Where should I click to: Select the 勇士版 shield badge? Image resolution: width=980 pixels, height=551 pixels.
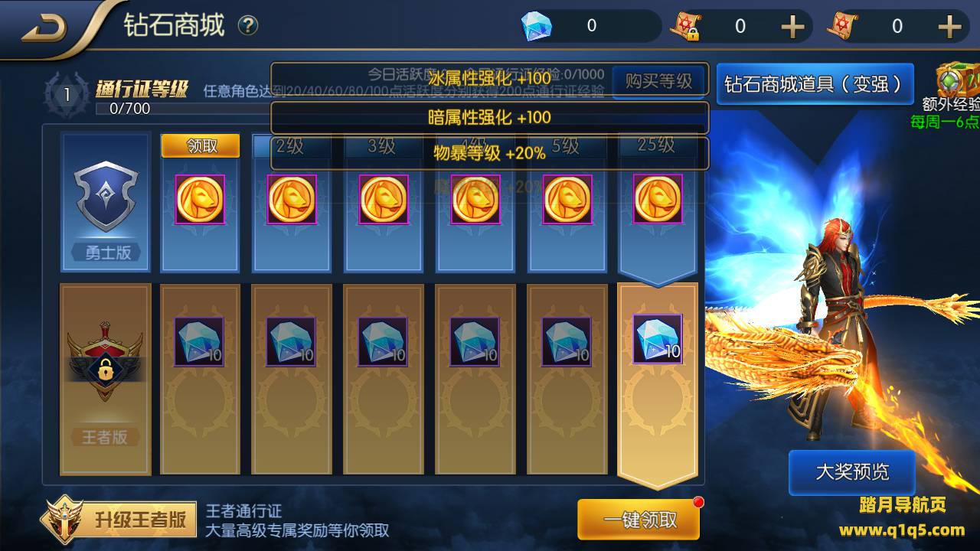[x=106, y=197]
